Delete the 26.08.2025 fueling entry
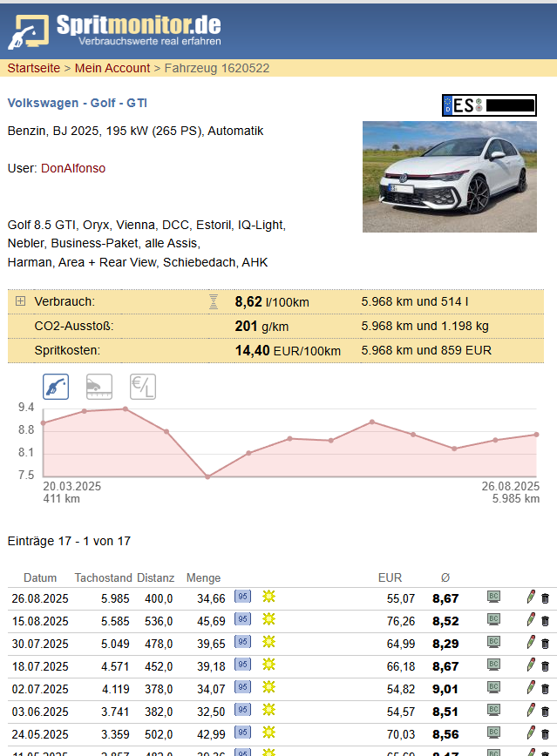 (545, 598)
